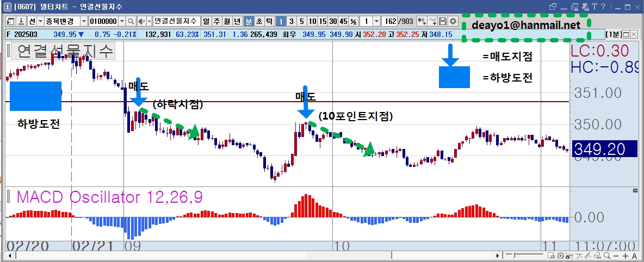Select the 분 minute period
Image resolution: width=644 pixels, height=262 pixels.
pos(249,21)
